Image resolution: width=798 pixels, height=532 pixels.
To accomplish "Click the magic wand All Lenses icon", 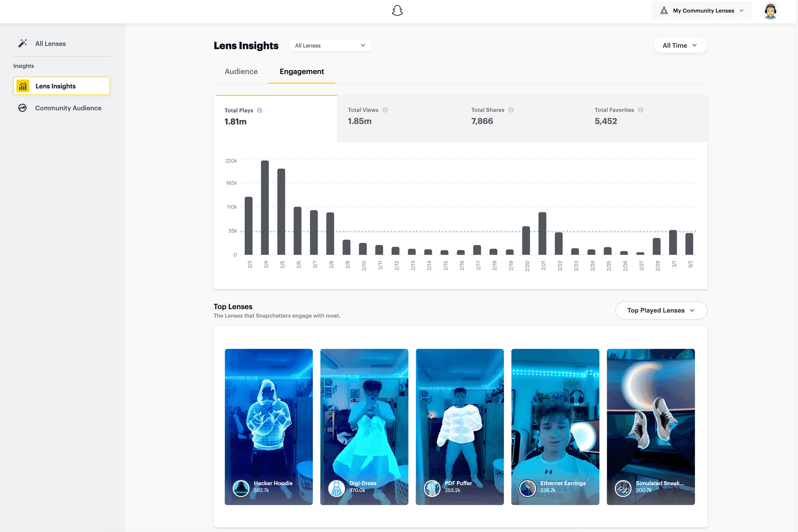I will click(x=22, y=44).
